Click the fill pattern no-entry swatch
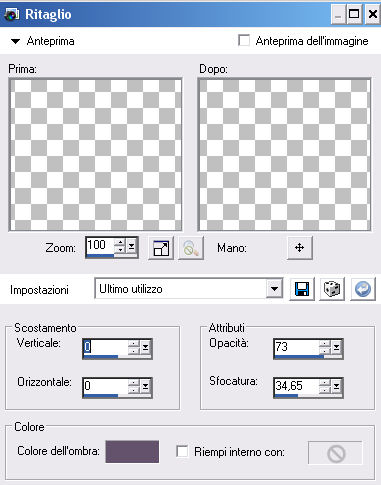 point(335,453)
